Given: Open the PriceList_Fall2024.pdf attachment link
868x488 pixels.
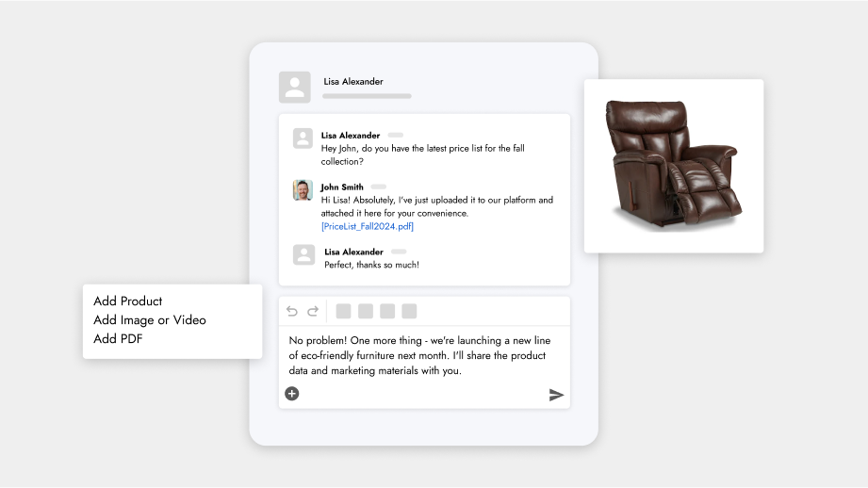Looking at the screenshot, I should coord(368,226).
